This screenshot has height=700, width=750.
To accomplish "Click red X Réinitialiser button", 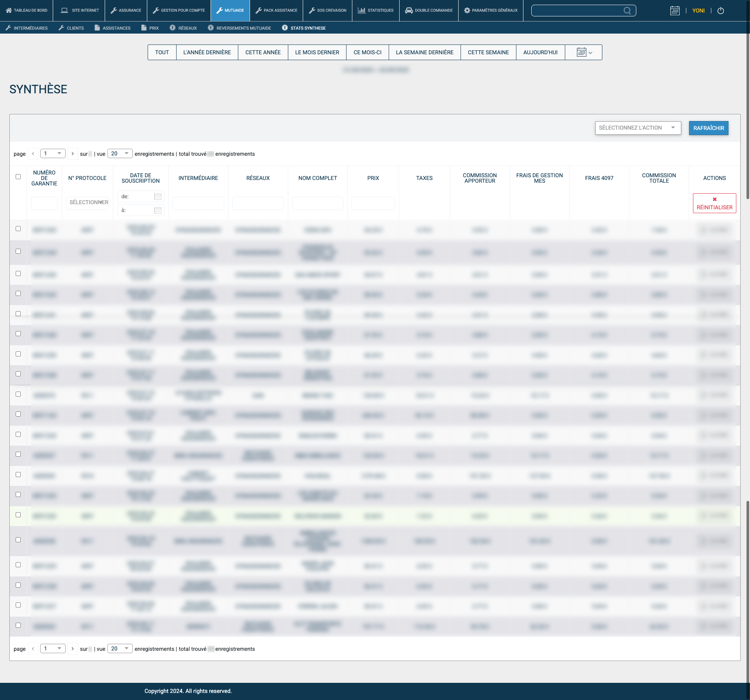I will 714,203.
